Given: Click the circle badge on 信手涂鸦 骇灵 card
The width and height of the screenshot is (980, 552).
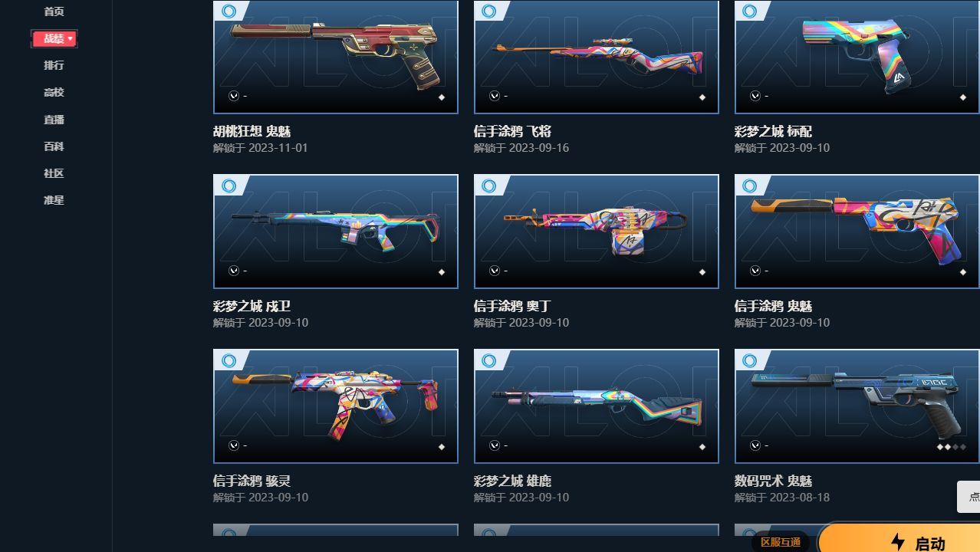Looking at the screenshot, I should (x=229, y=360).
